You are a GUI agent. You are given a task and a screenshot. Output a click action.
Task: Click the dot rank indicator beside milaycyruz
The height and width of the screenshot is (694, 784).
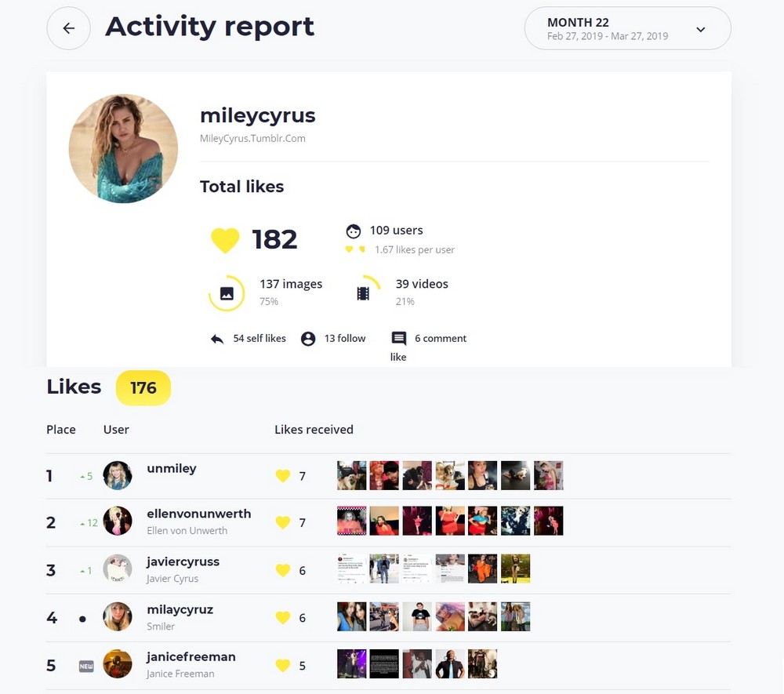click(82, 618)
